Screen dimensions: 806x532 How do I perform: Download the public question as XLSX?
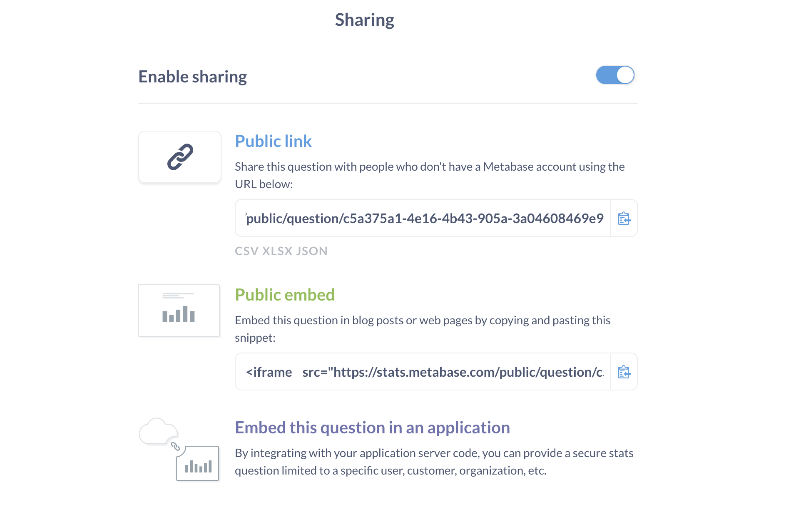pyautogui.click(x=277, y=251)
